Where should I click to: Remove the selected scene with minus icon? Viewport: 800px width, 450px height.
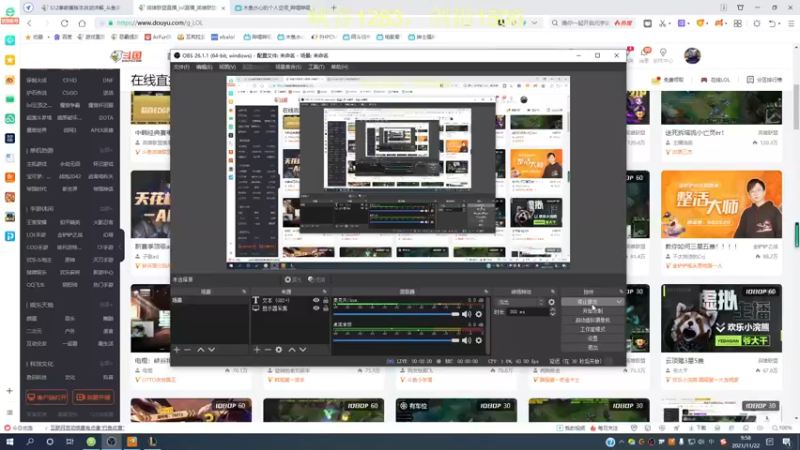[187, 349]
